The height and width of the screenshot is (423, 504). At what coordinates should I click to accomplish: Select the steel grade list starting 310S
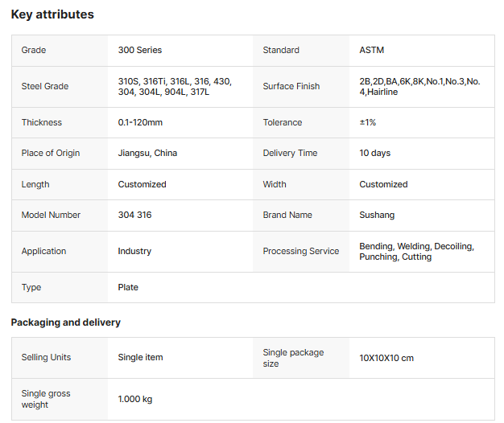174,86
